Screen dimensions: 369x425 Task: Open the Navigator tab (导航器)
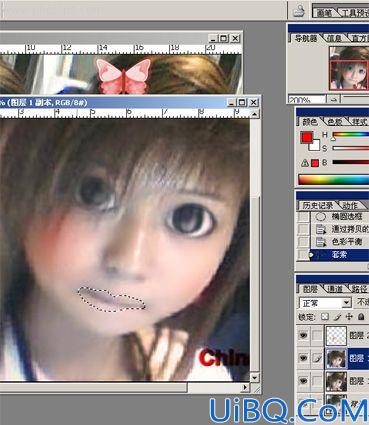305,38
